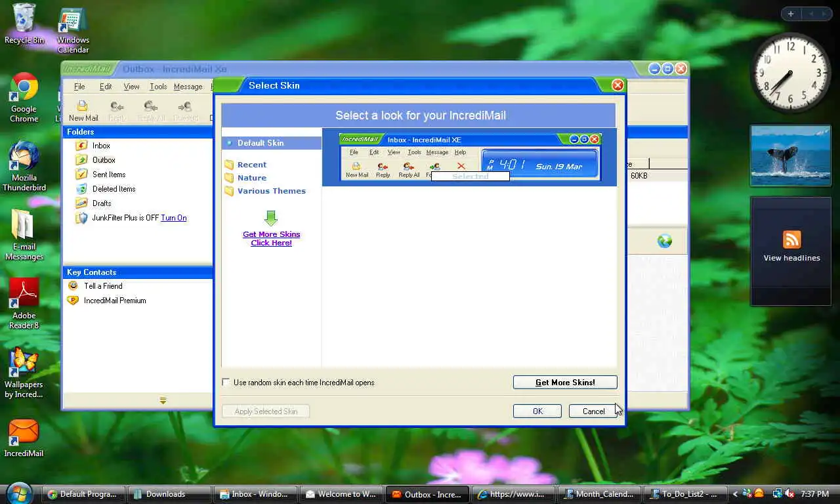Image resolution: width=840 pixels, height=504 pixels.
Task: Click OK in Select Skin dialog
Action: (537, 411)
